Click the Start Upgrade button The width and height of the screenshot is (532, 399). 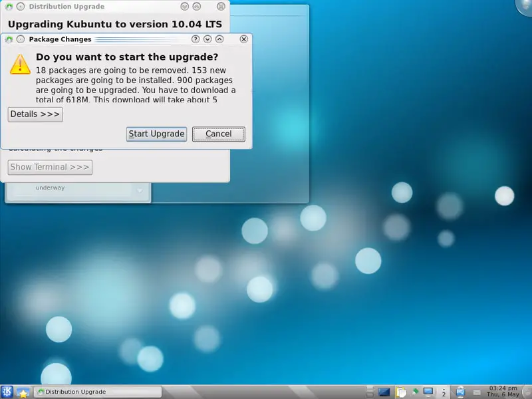[156, 134]
